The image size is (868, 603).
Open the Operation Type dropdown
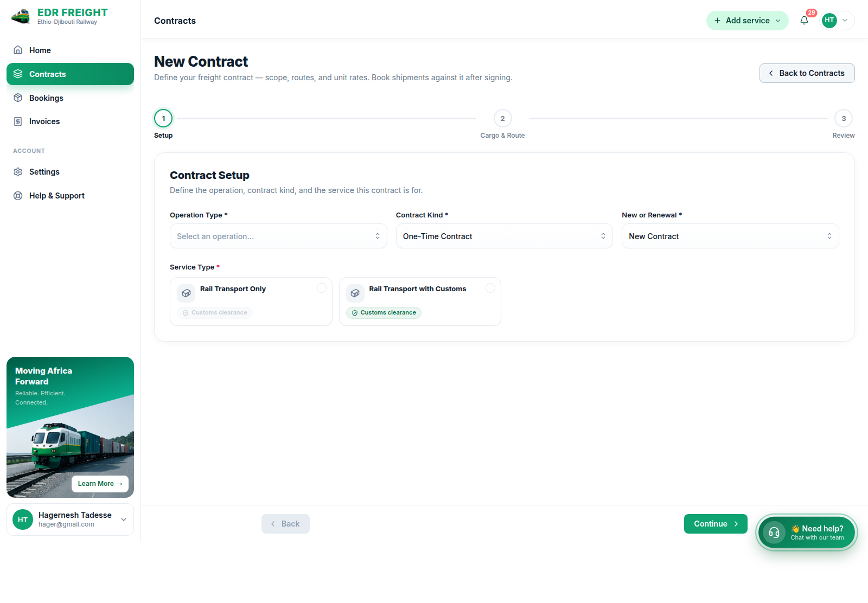click(x=278, y=236)
